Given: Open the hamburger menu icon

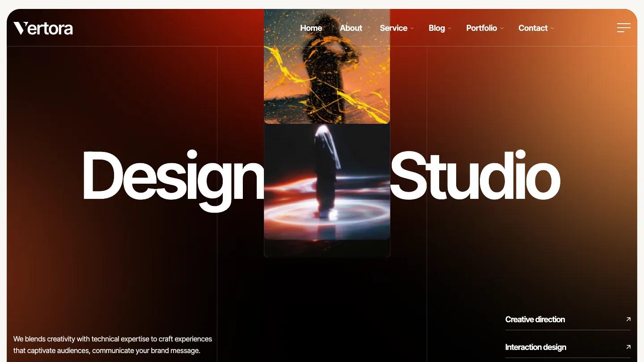Looking at the screenshot, I should click(x=624, y=28).
